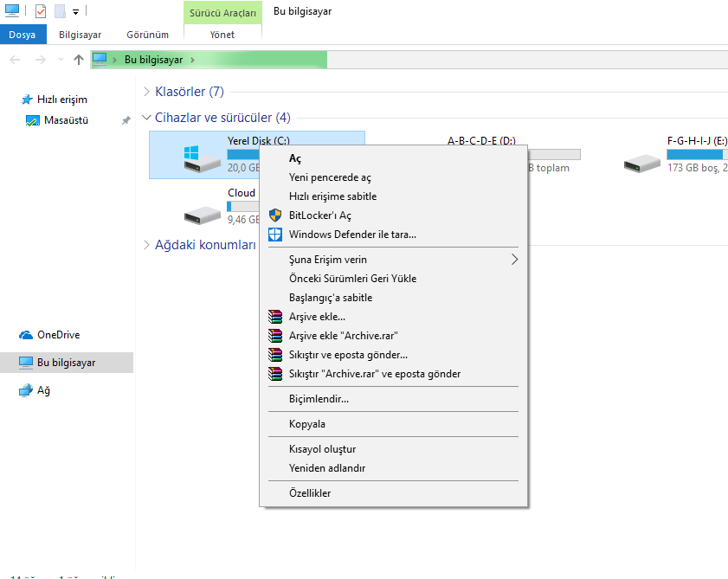The image size is (728, 579).
Task: Open the quick access toolbar dropdown arrow
Action: click(75, 12)
